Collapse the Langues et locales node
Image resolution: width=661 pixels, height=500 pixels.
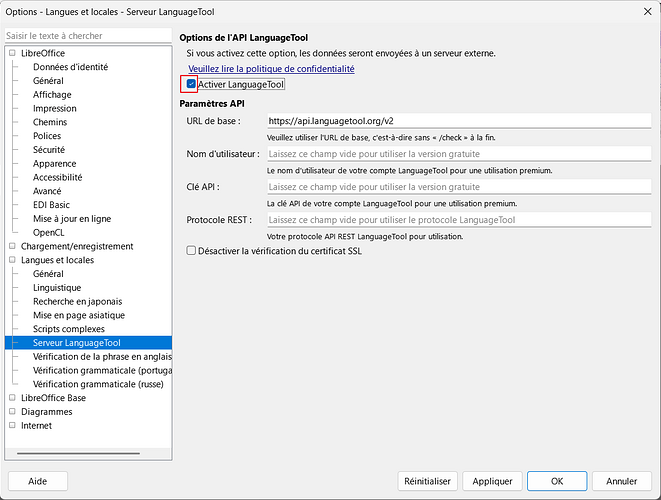coord(13,260)
